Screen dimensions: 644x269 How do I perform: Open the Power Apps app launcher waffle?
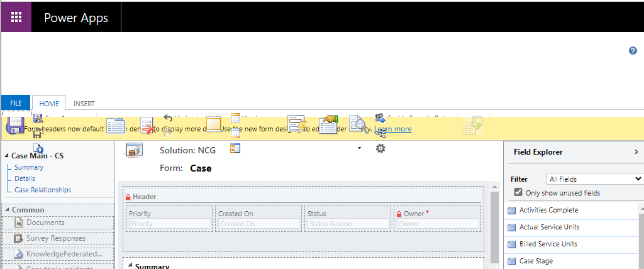click(x=16, y=17)
